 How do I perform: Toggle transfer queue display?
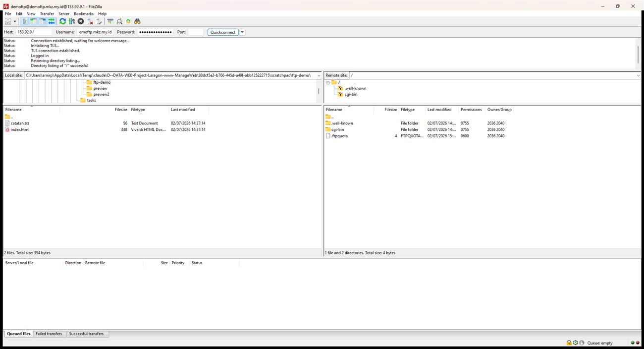click(x=52, y=21)
